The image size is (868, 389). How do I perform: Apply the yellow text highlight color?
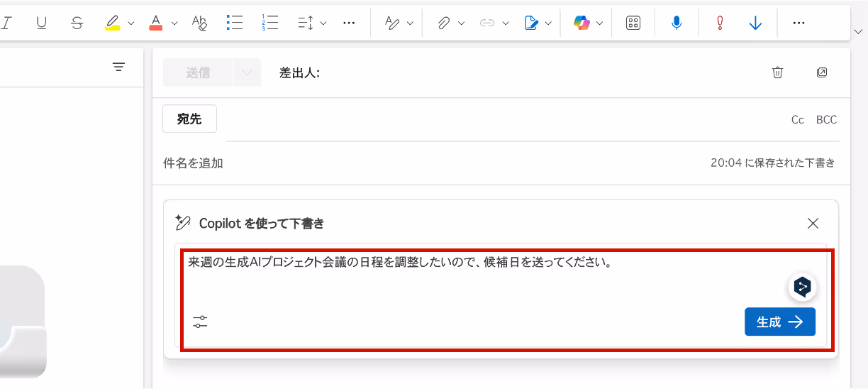tap(112, 23)
